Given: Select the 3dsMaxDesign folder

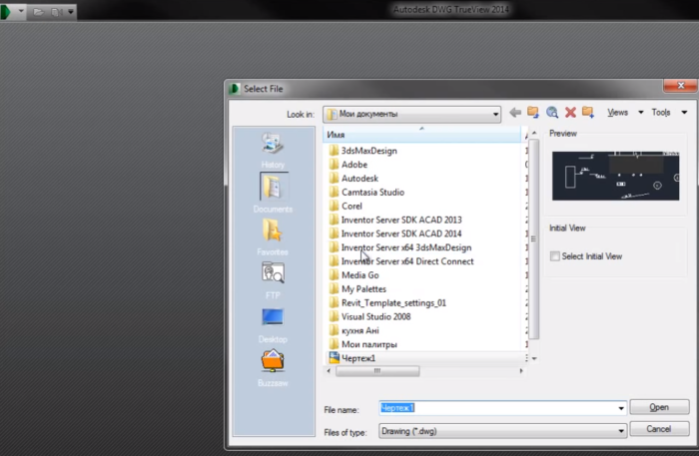Looking at the screenshot, I should point(369,151).
